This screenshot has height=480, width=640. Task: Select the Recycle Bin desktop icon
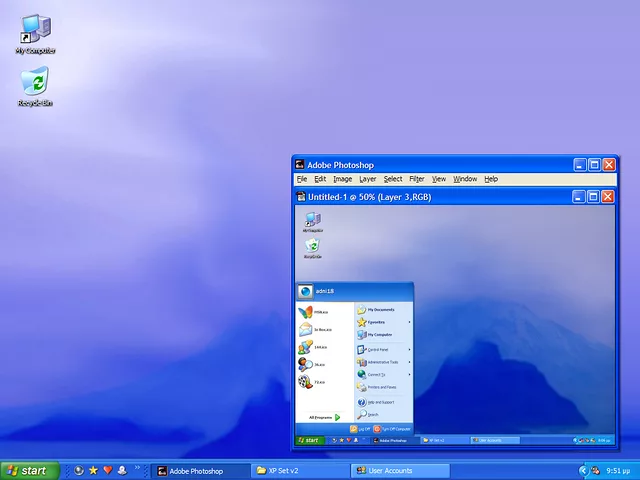(35, 83)
